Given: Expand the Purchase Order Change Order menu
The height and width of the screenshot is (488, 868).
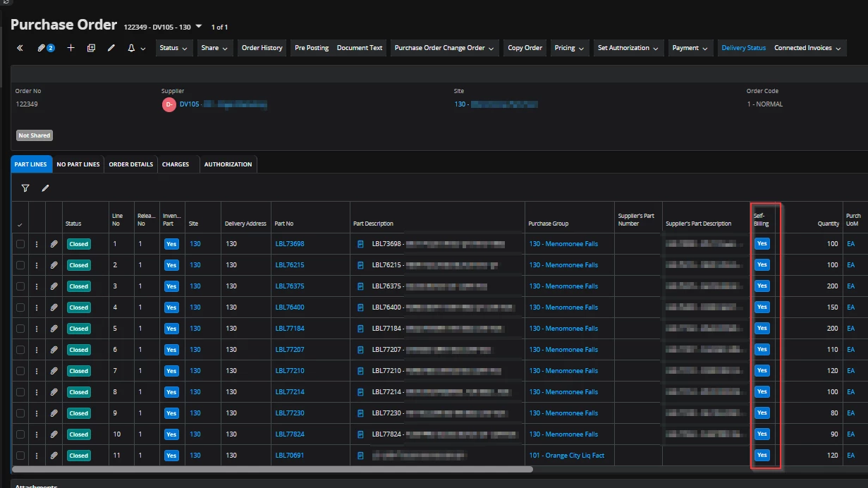Looking at the screenshot, I should click(444, 48).
